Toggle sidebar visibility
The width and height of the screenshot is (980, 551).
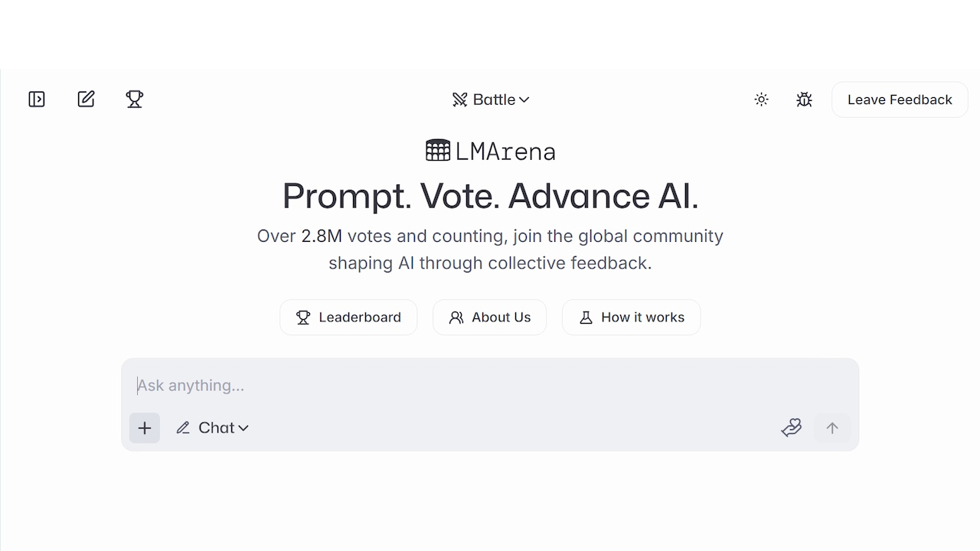click(36, 99)
